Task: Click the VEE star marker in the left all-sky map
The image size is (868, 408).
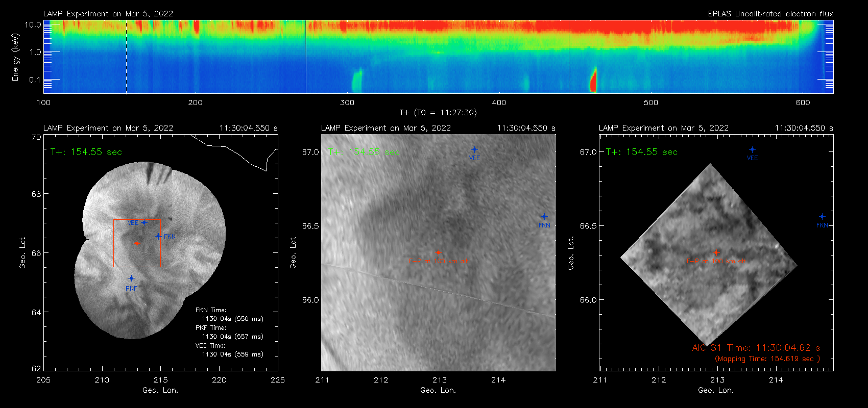Action: 144,222
